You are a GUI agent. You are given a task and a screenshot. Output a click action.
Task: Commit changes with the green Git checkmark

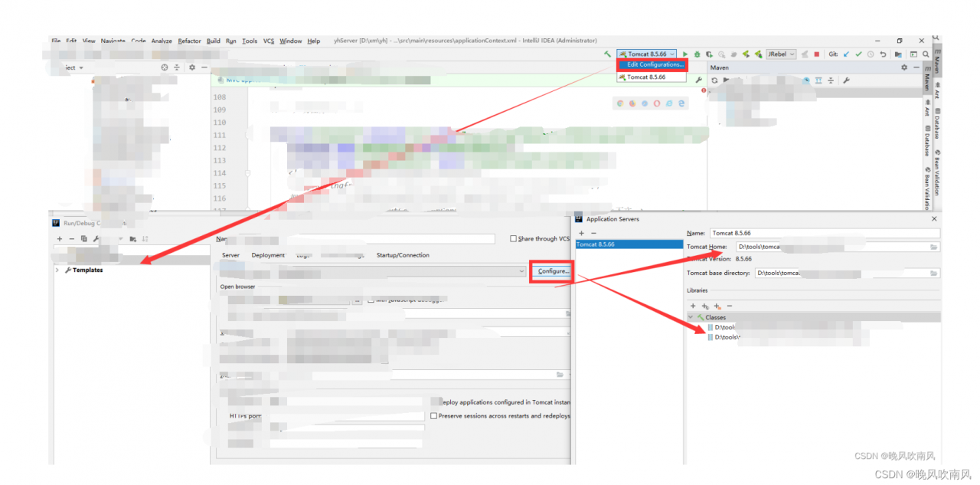point(858,54)
